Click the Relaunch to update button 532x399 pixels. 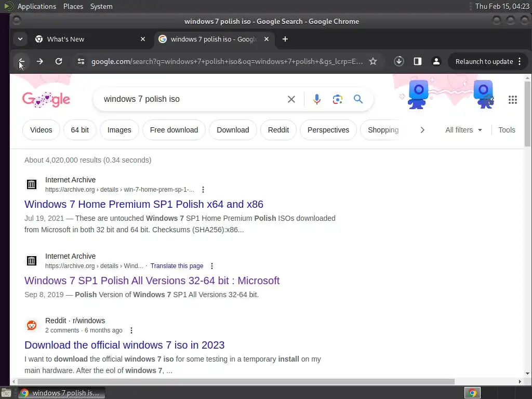[484, 61]
